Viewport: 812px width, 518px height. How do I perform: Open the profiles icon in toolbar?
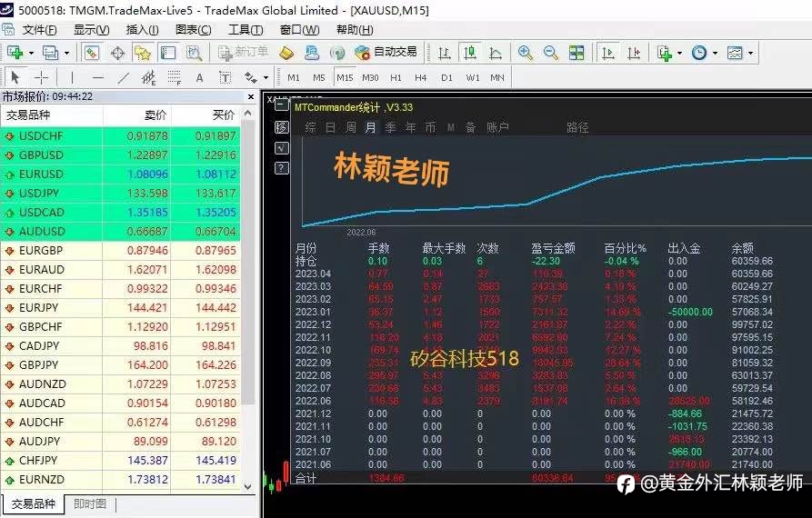tap(50, 53)
